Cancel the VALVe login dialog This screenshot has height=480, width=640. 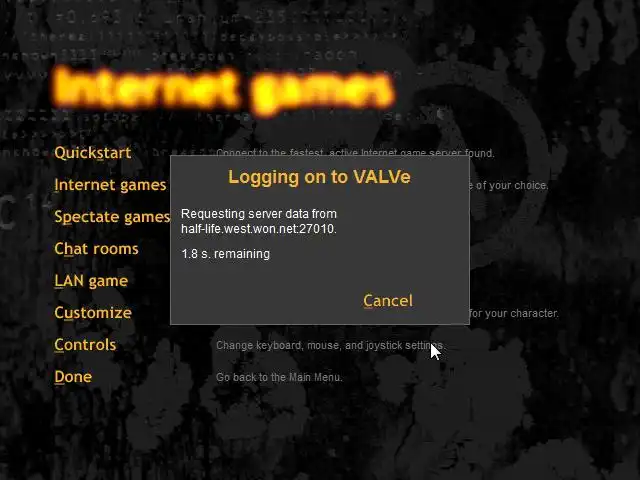tap(388, 301)
